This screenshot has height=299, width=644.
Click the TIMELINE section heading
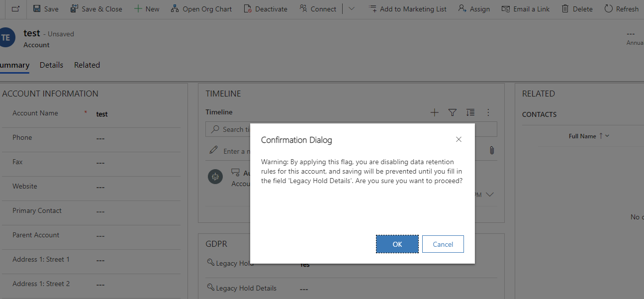pyautogui.click(x=223, y=94)
